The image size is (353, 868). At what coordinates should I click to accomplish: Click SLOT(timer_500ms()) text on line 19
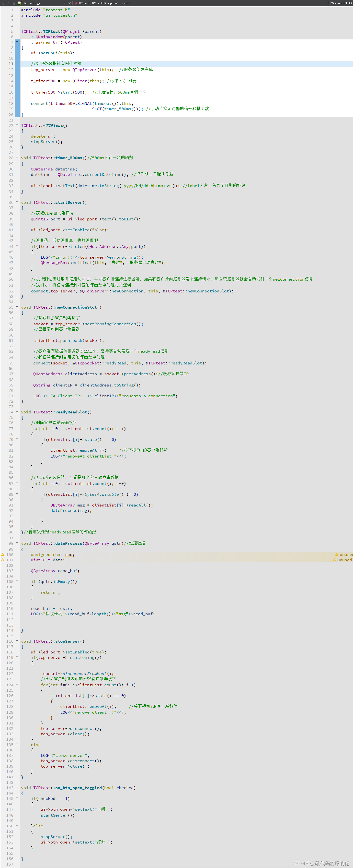coord(116,109)
